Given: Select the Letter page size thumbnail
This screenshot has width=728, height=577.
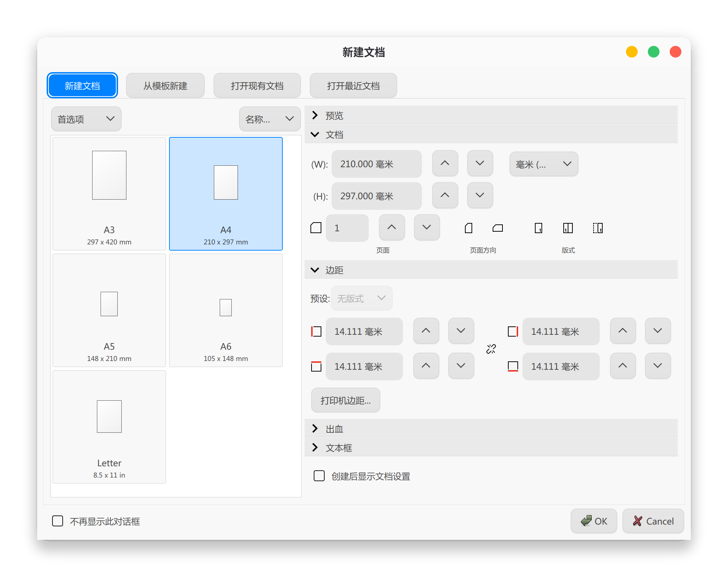Looking at the screenshot, I should tap(109, 427).
